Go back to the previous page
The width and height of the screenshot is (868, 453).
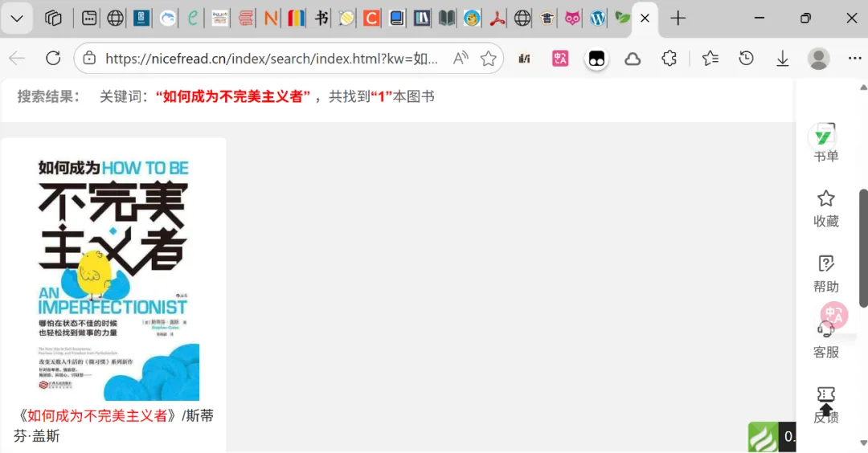17,58
